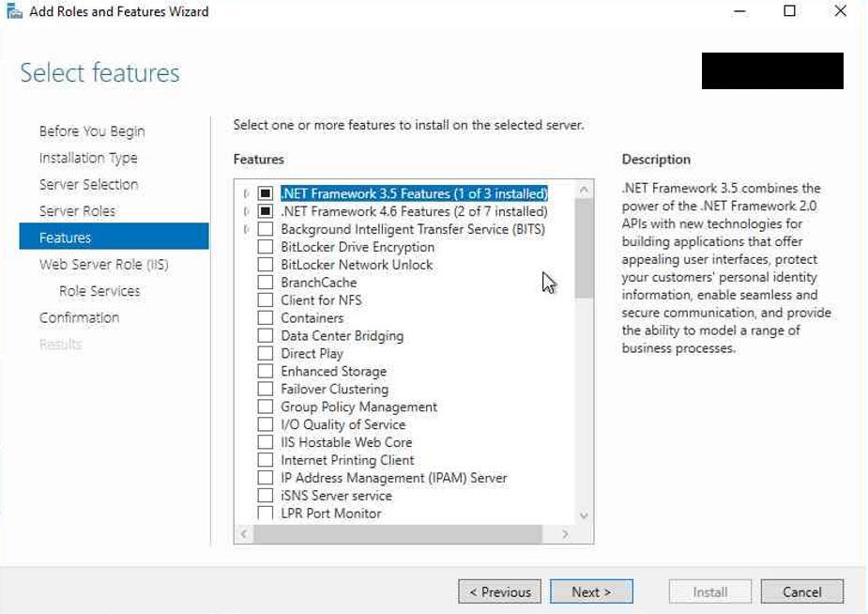Enable the Direct Play checkbox
The image size is (868, 614).
click(266, 353)
